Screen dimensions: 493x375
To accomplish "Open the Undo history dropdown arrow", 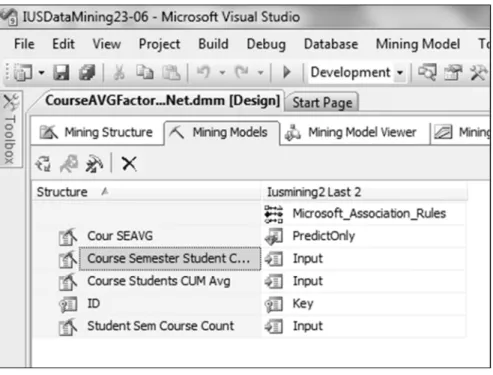I will click(222, 72).
